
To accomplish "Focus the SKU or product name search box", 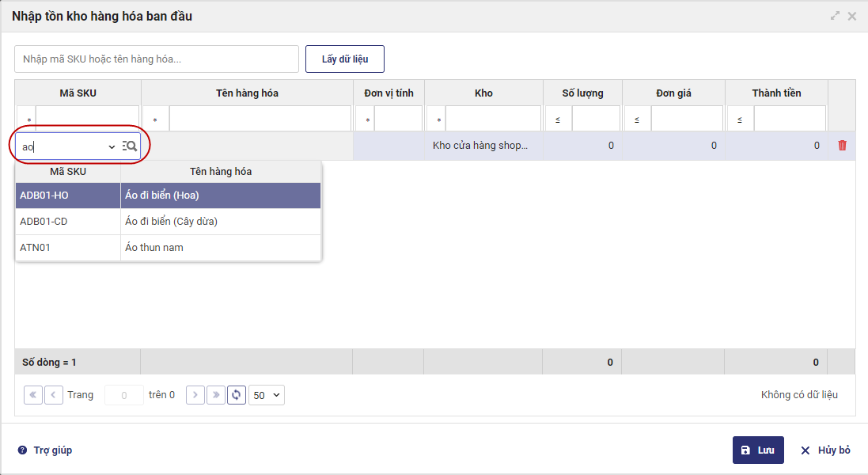I will tap(157, 59).
